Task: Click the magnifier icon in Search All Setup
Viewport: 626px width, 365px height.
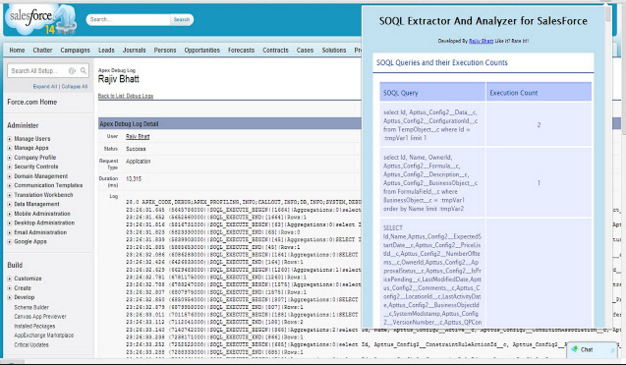Action: (x=83, y=71)
